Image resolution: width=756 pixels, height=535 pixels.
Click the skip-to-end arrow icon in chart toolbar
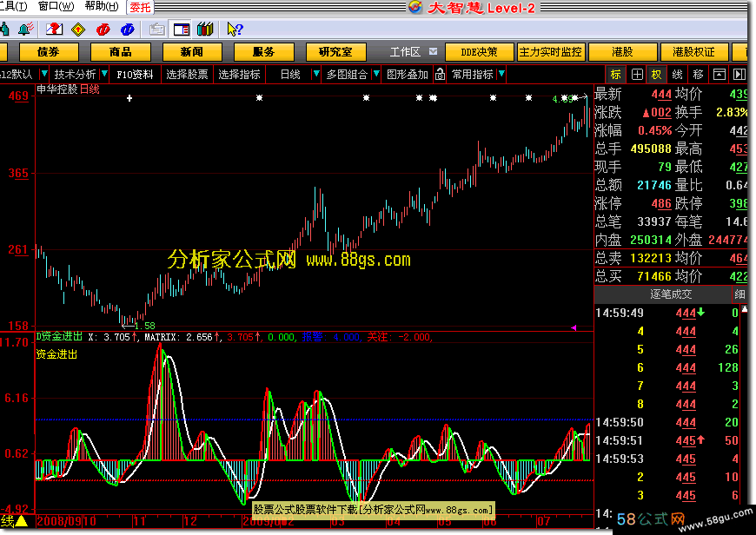tap(739, 74)
